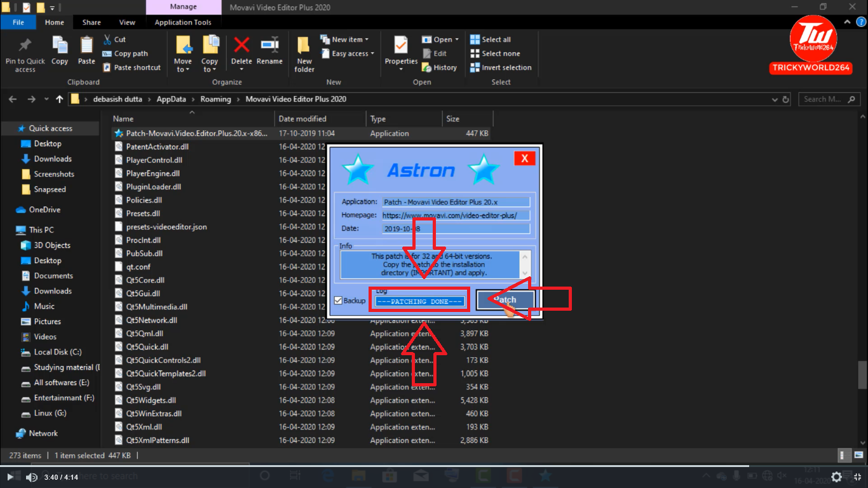Switch to the Share ribbon tab

coord(92,22)
